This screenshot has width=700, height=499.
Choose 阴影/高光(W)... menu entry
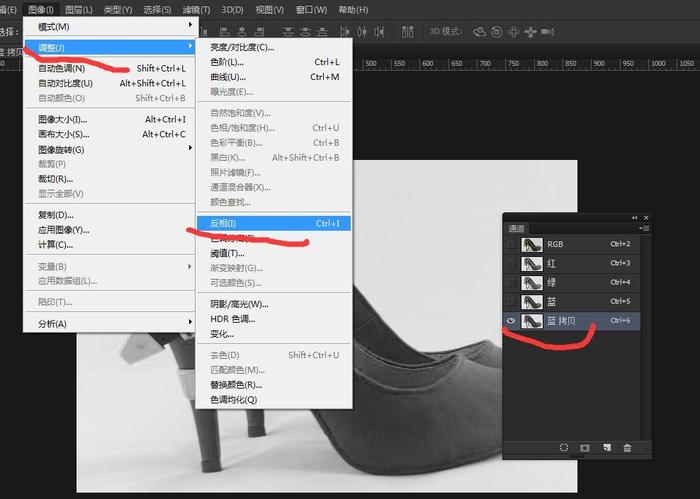click(x=274, y=304)
